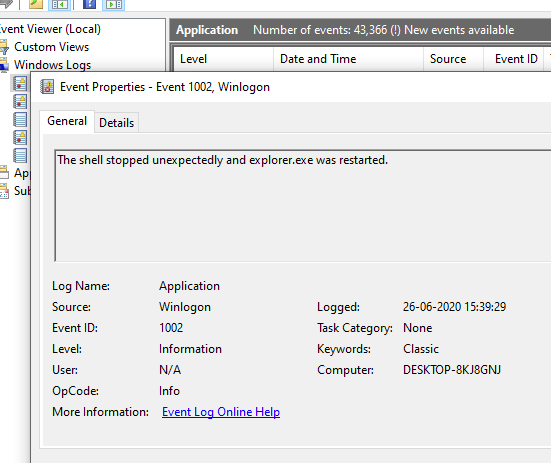Open the Custom Views tree node
Viewport: 551px width, 463px height.
pos(51,47)
